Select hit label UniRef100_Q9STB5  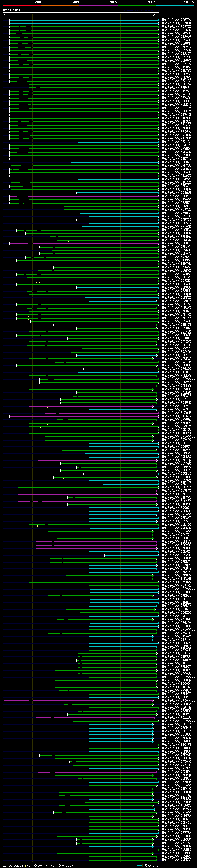pyautogui.click(x=177, y=216)
